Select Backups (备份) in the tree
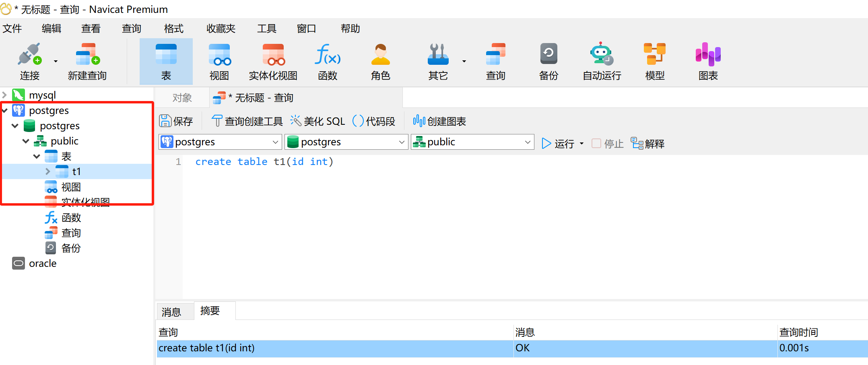 tap(71, 248)
